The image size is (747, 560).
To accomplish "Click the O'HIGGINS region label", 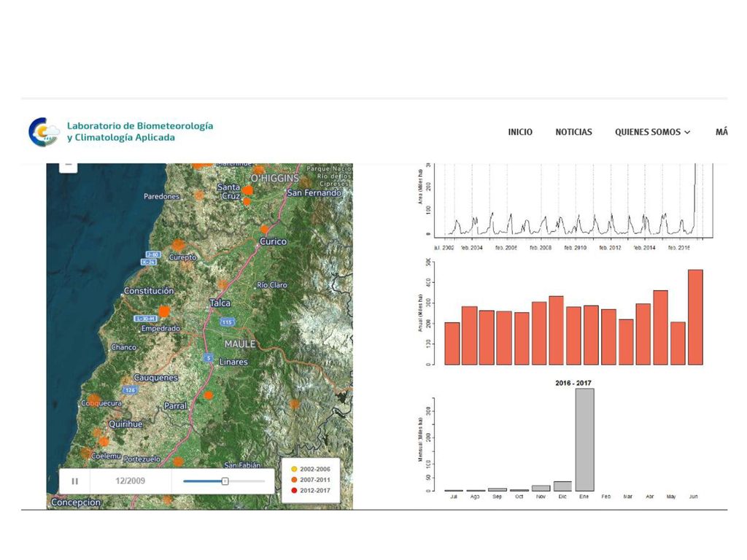I will pyautogui.click(x=275, y=178).
